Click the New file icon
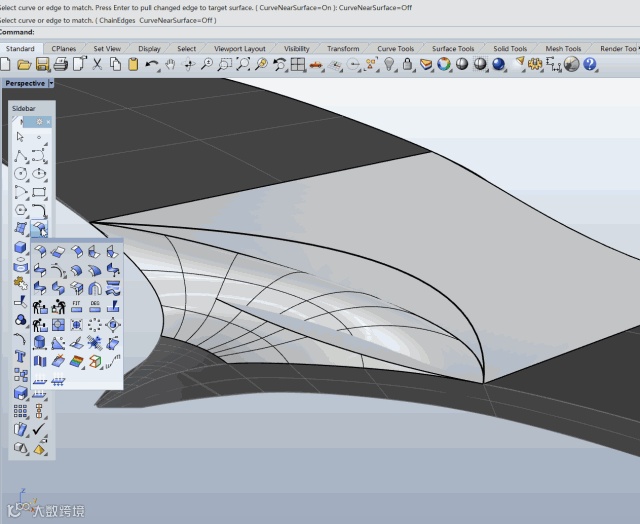The image size is (640, 524). coord(6,64)
